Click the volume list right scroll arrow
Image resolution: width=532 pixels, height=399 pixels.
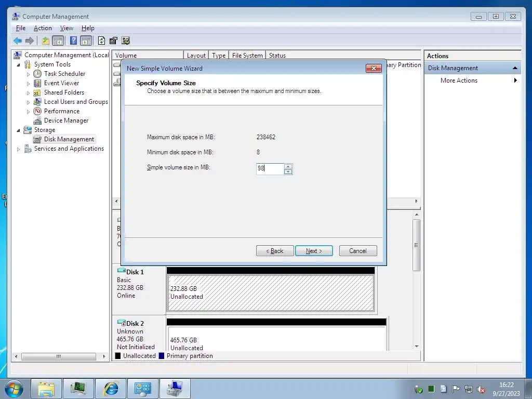click(416, 201)
